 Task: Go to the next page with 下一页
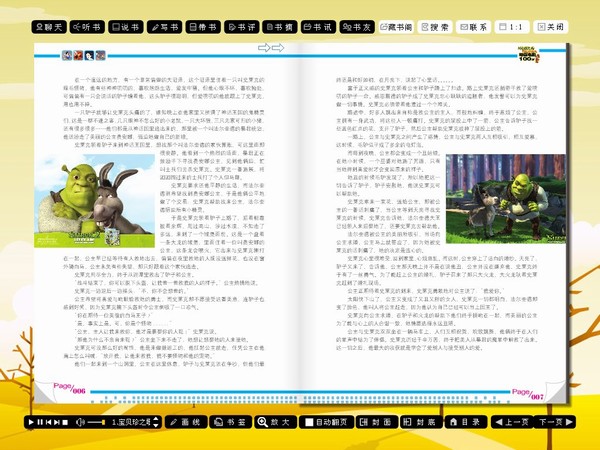555,422
